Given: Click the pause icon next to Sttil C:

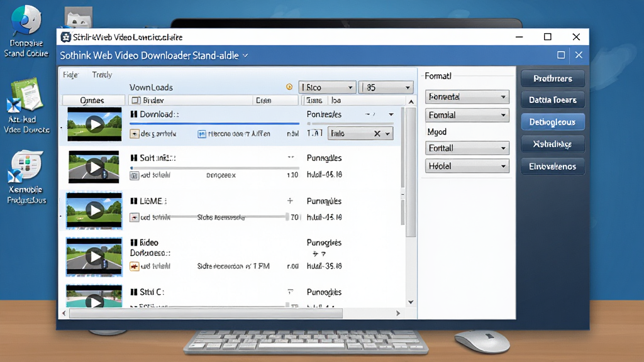Looking at the screenshot, I should pyautogui.click(x=133, y=292).
